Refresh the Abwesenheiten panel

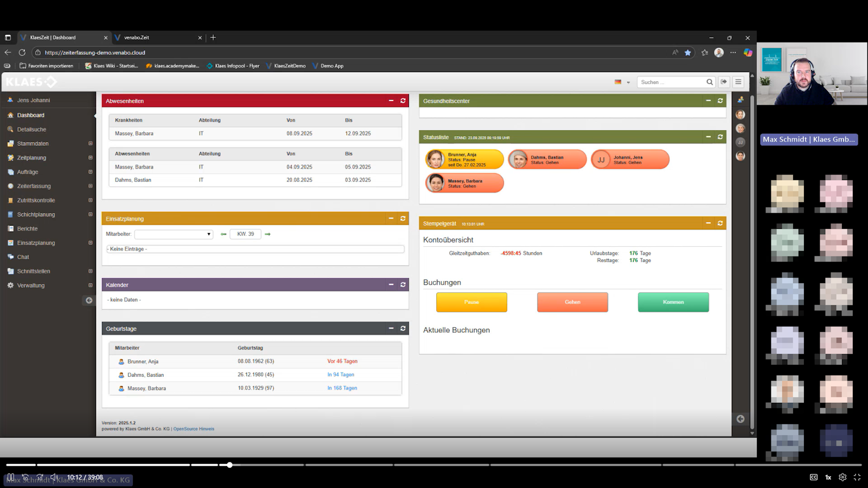pyautogui.click(x=403, y=101)
